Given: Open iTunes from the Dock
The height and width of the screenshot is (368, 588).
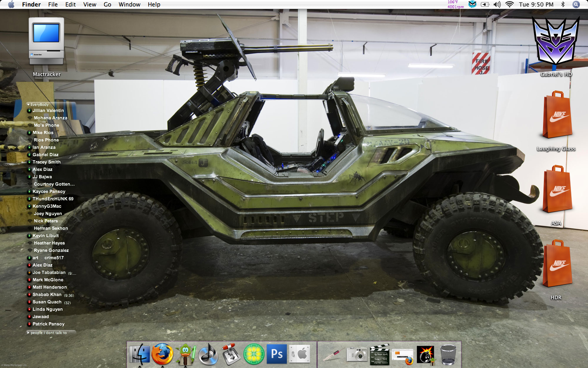Looking at the screenshot, I should [208, 354].
